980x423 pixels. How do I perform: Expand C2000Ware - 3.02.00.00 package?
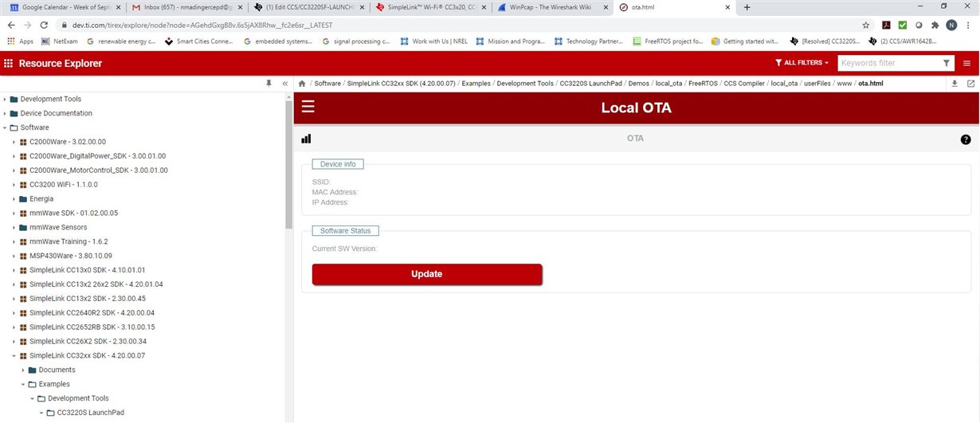coord(14,142)
